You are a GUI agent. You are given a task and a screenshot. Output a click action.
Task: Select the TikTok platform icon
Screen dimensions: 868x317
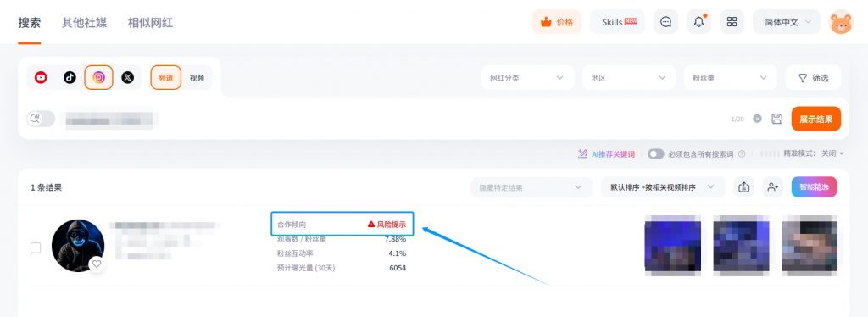70,77
